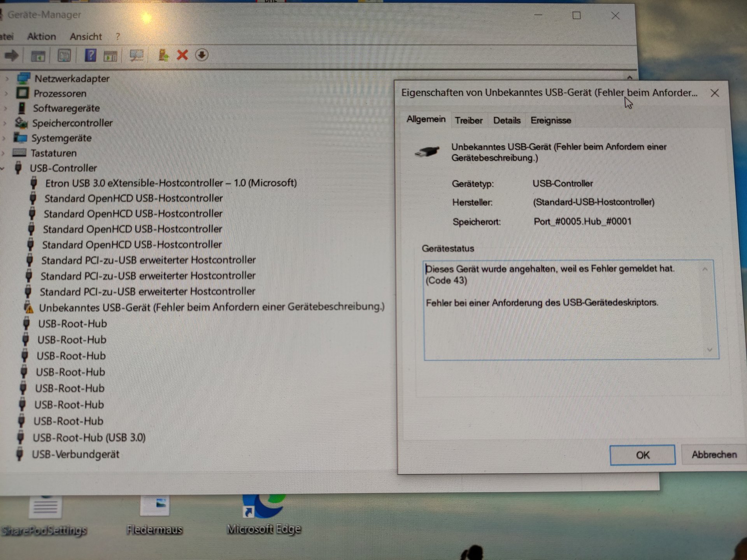Click the USB-Controller category icon
747x560 pixels.
click(x=18, y=168)
